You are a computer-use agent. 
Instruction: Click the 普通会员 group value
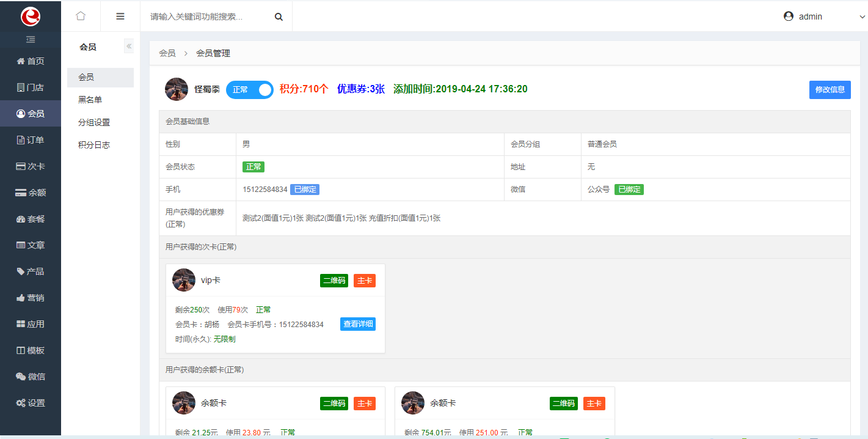[x=602, y=144]
